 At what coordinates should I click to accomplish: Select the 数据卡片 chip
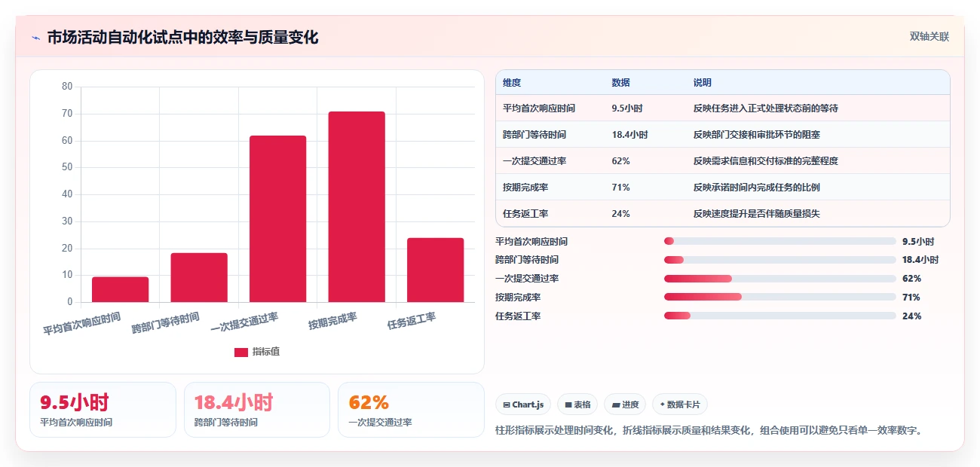click(x=680, y=404)
